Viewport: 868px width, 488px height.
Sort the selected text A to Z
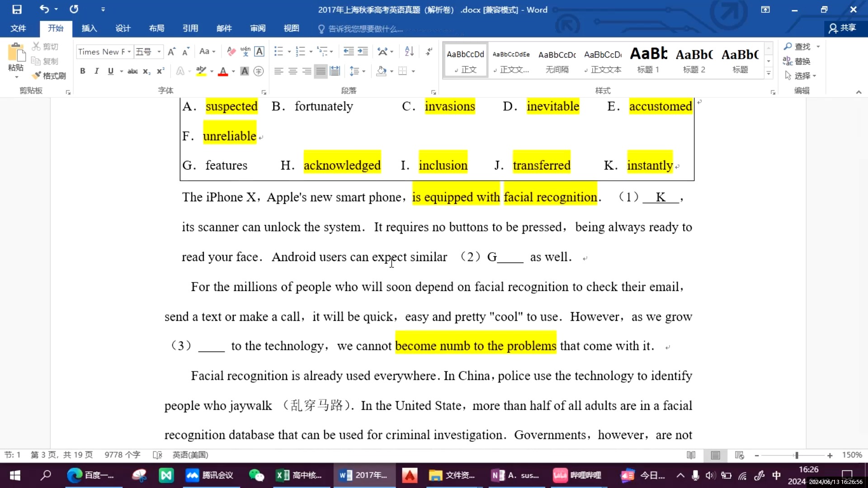[x=410, y=52]
